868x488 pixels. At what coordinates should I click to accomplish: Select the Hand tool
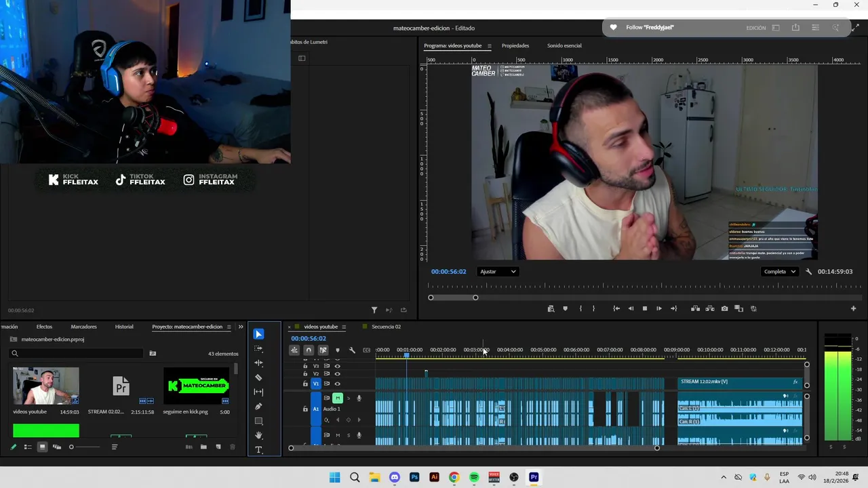(258, 435)
